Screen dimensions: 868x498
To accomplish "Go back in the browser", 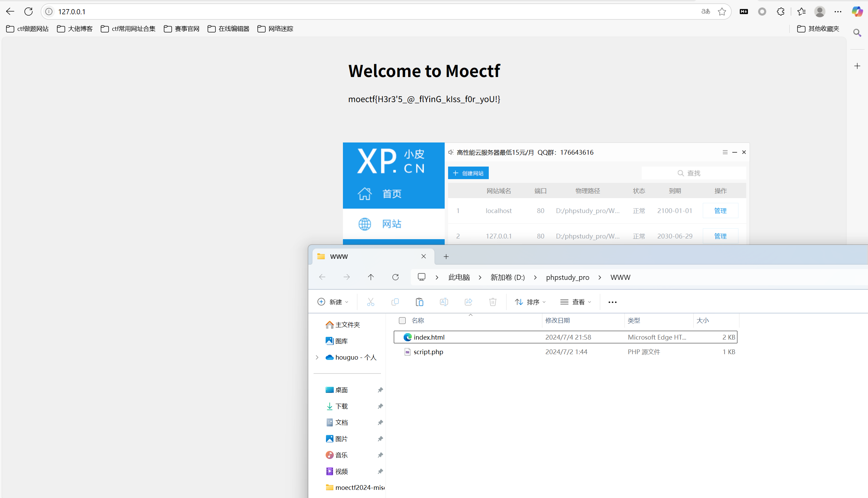I will pos(10,12).
